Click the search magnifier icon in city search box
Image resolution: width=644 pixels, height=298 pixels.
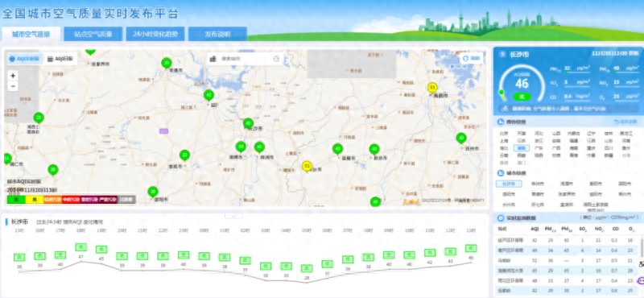point(276,59)
